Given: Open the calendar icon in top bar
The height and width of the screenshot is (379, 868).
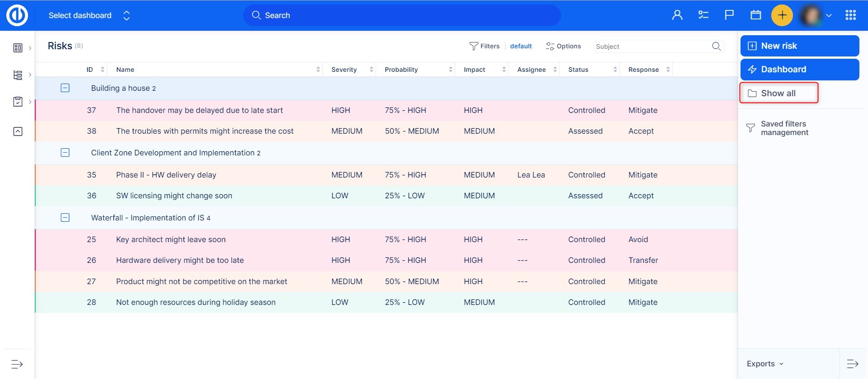Looking at the screenshot, I should click(x=755, y=15).
